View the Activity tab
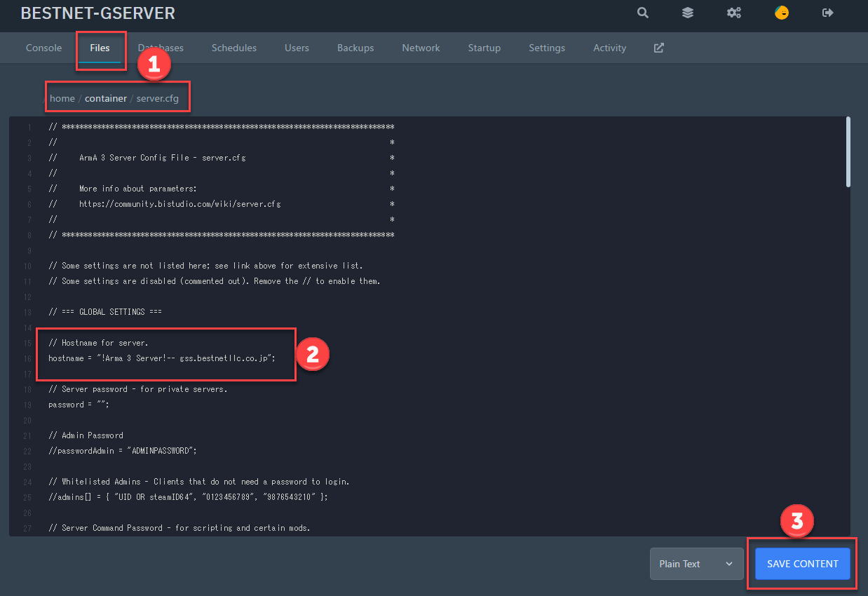The image size is (868, 596). pyautogui.click(x=609, y=48)
